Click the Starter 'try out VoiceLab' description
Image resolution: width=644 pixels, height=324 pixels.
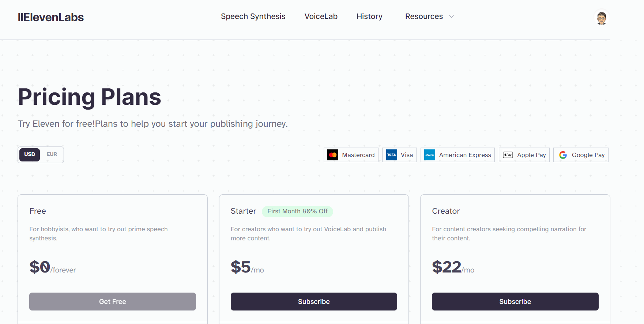pyautogui.click(x=308, y=233)
